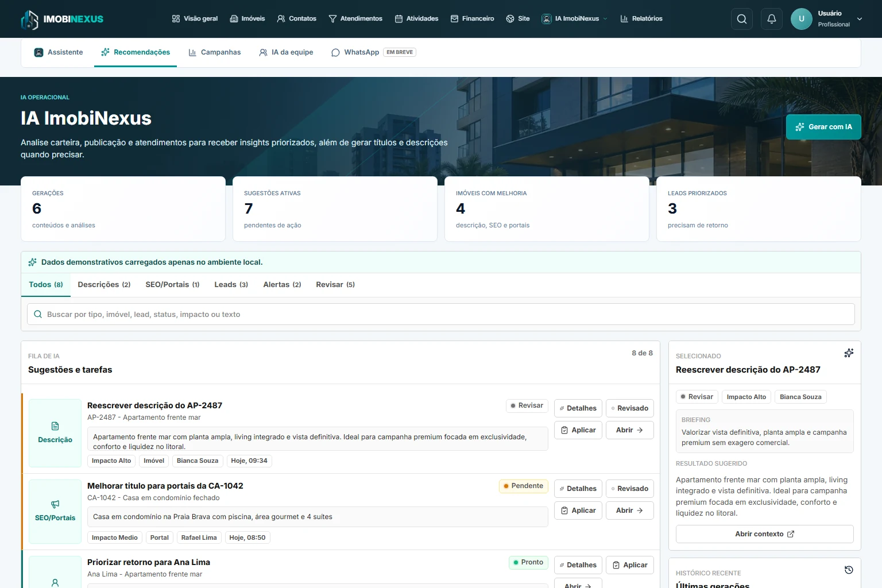Image resolution: width=882 pixels, height=588 pixels.
Task: Click sparkle icon in Selecionado panel
Action: (849, 353)
